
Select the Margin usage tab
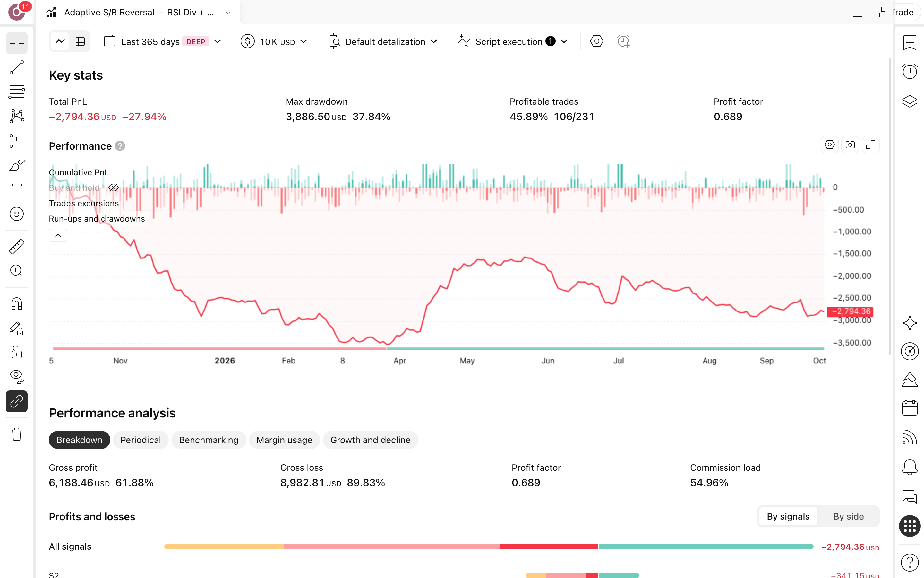point(284,440)
